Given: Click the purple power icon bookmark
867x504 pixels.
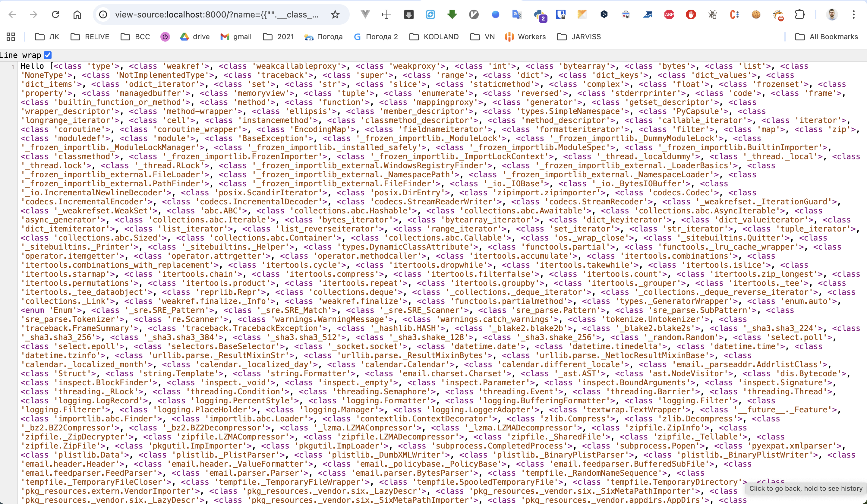Looking at the screenshot, I should pos(165,37).
